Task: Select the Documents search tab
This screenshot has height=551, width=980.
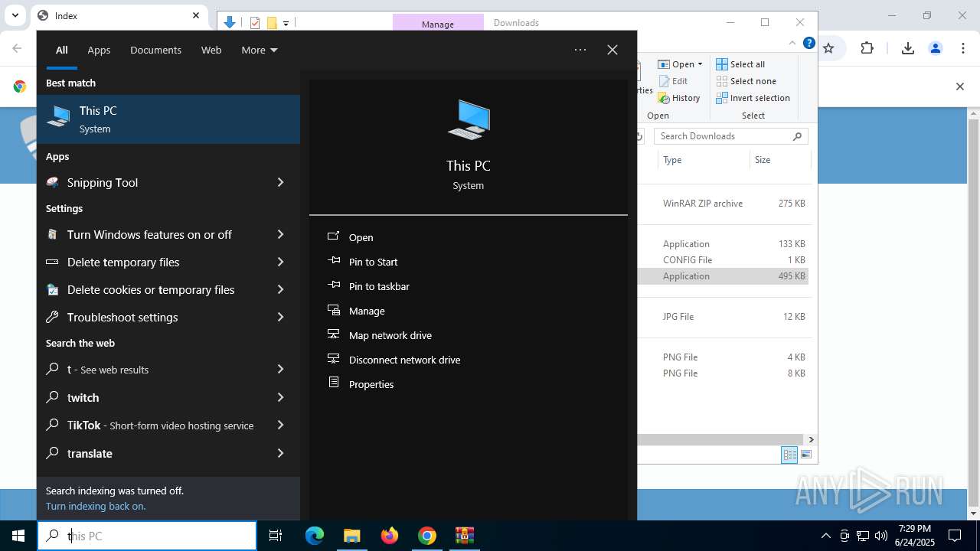Action: 155,50
